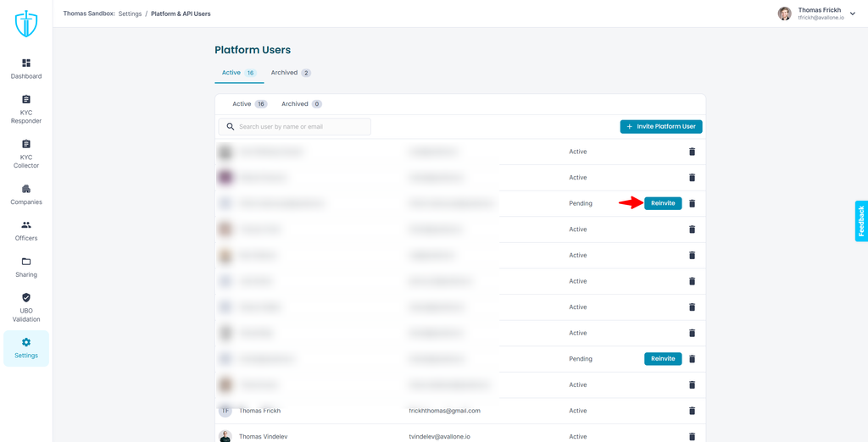Click the name Thomas Frickh in list
The width and height of the screenshot is (868, 442).
tap(260, 411)
